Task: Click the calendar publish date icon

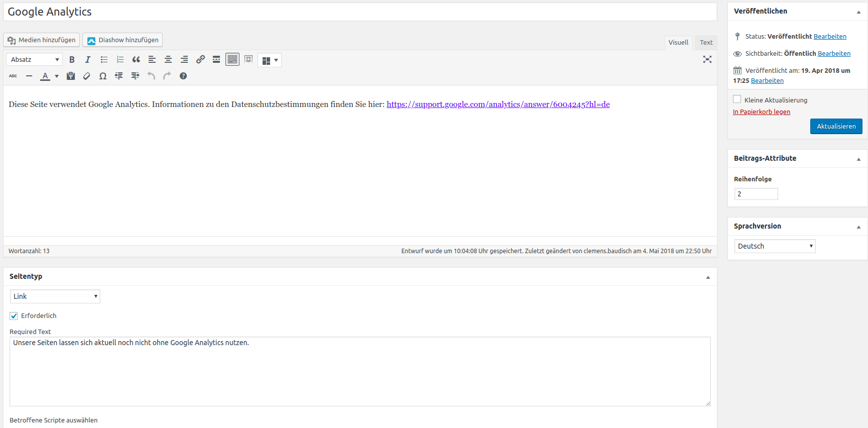Action: click(x=737, y=70)
